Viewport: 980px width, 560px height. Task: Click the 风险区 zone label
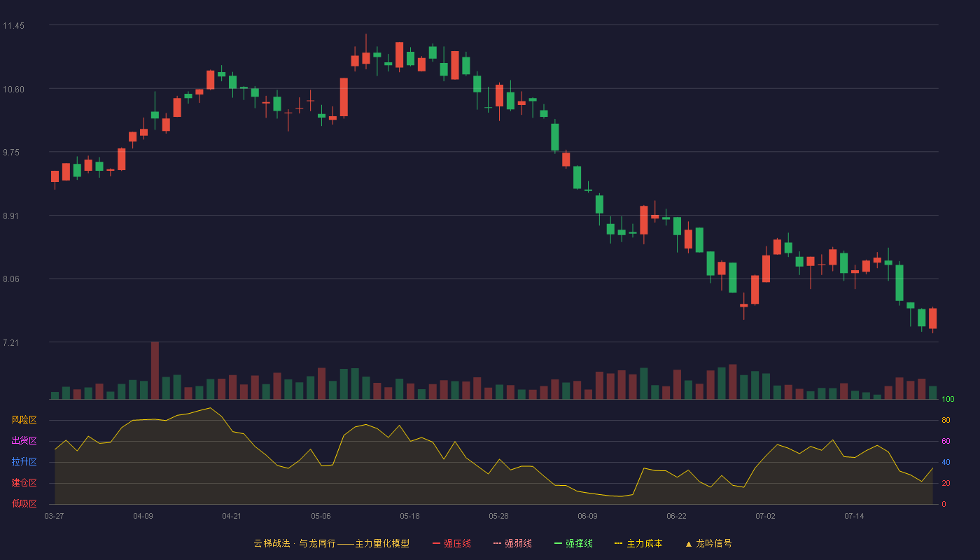[24, 420]
